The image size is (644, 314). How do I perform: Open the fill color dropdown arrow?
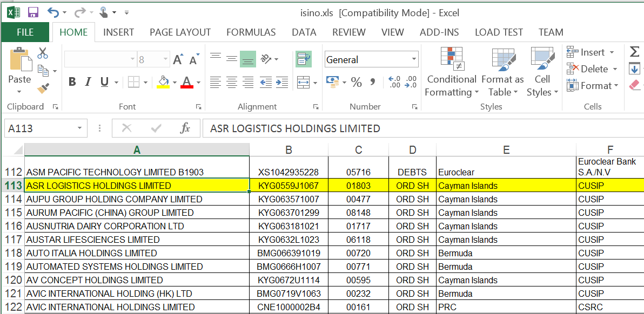click(x=175, y=83)
